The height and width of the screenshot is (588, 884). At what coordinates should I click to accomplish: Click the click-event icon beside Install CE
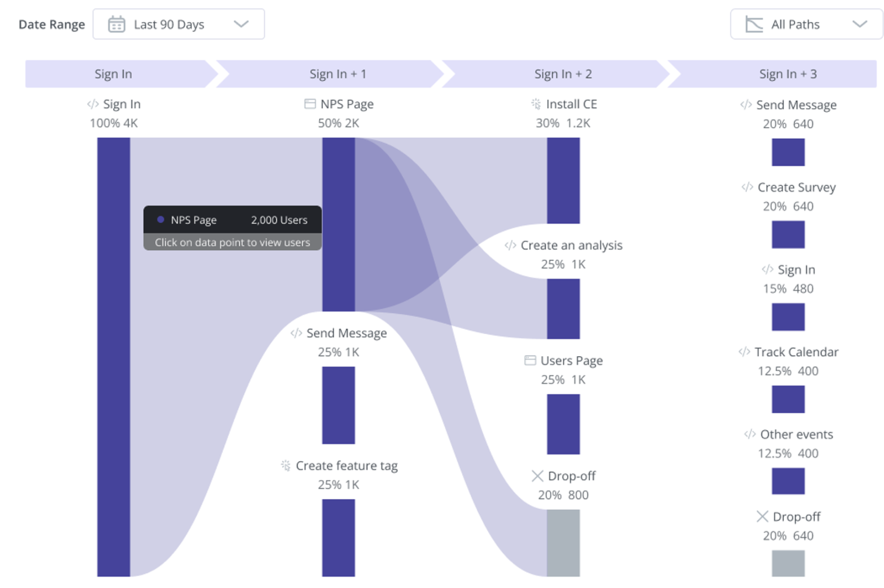coord(536,104)
